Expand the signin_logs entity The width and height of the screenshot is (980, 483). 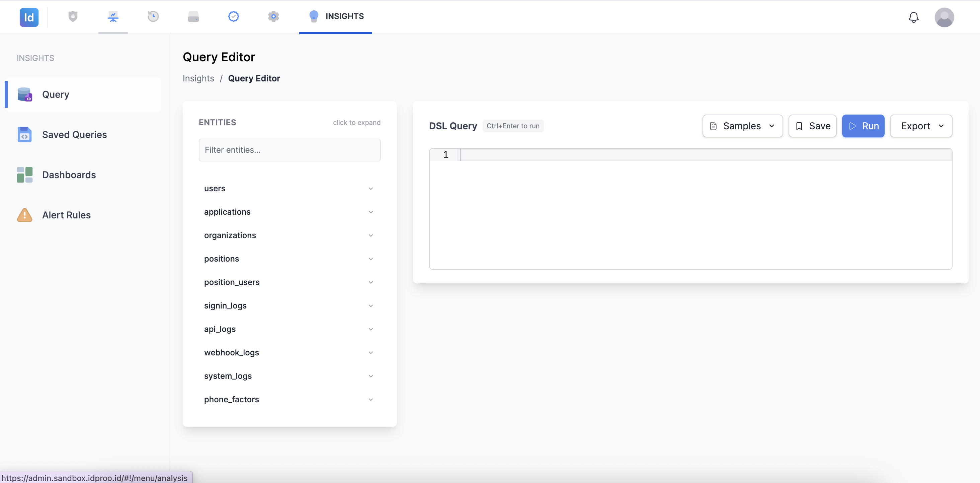290,305
